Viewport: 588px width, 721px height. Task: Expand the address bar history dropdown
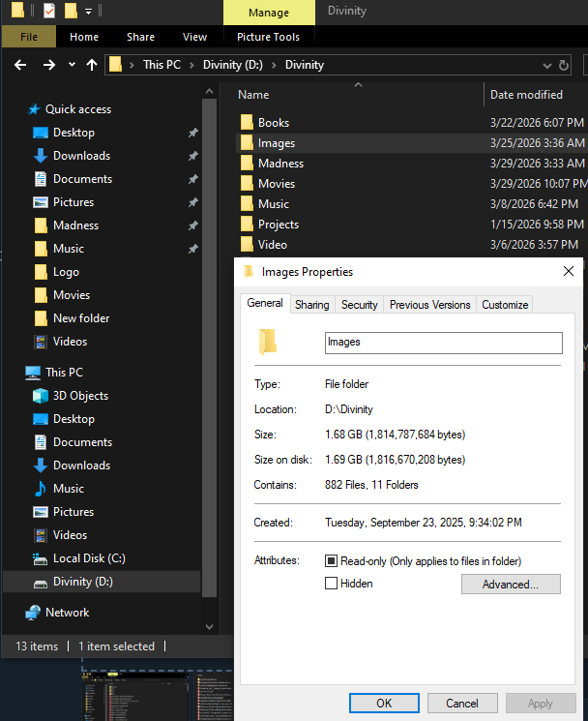[x=546, y=66]
